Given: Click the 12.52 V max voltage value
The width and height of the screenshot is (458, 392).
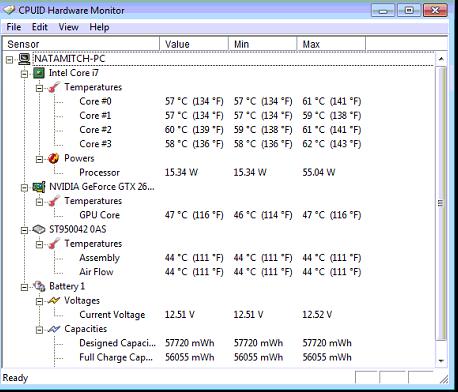Looking at the screenshot, I should point(317,315).
